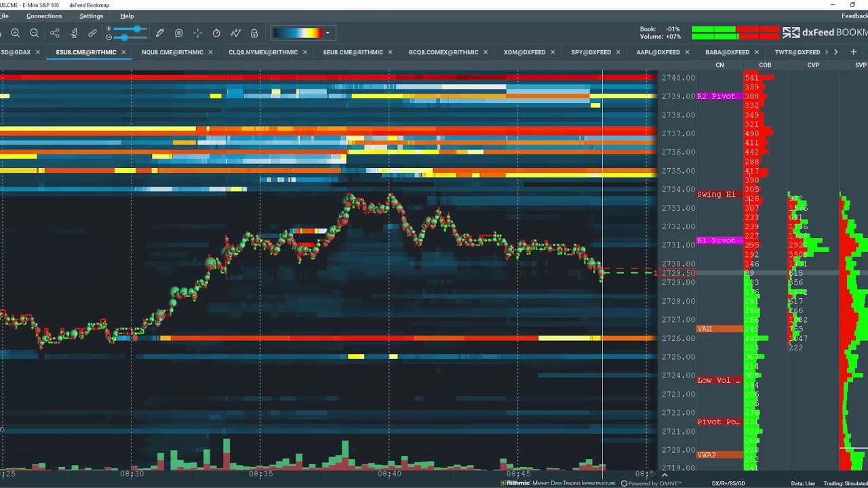Click the Feedback link at top right
Viewport: 868px width, 488px height.
coord(854,16)
